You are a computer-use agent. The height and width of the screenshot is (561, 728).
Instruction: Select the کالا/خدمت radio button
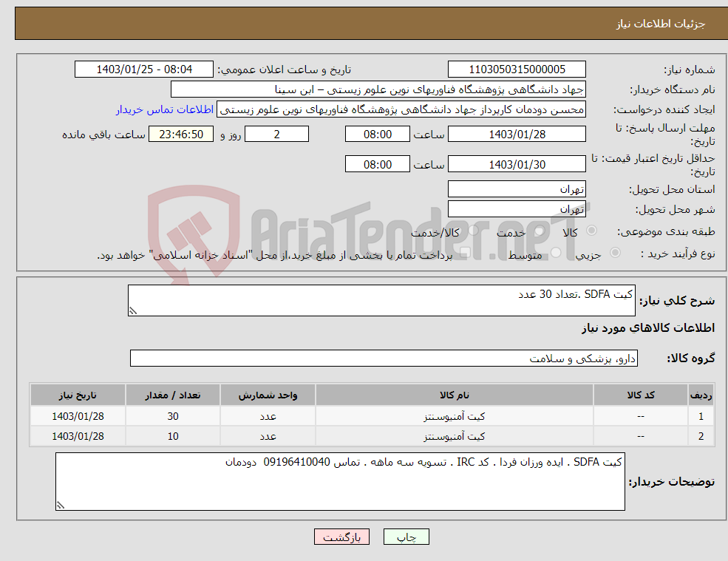pos(473,231)
